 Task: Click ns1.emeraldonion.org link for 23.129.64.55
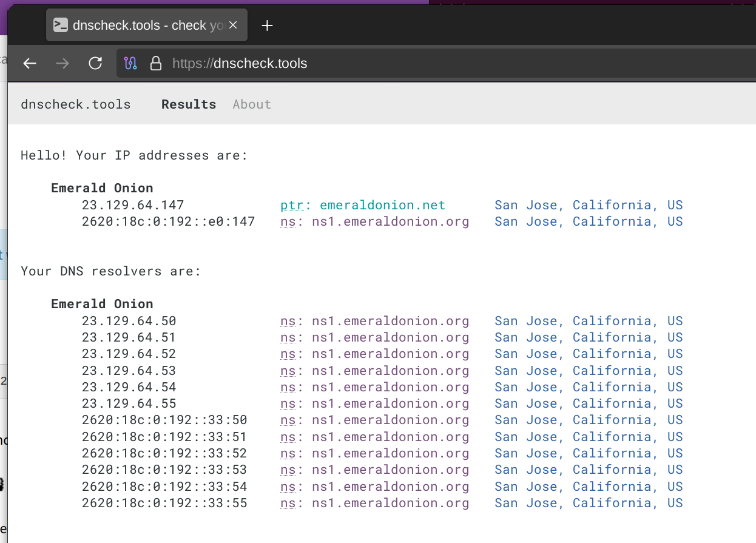pyautogui.click(x=375, y=403)
